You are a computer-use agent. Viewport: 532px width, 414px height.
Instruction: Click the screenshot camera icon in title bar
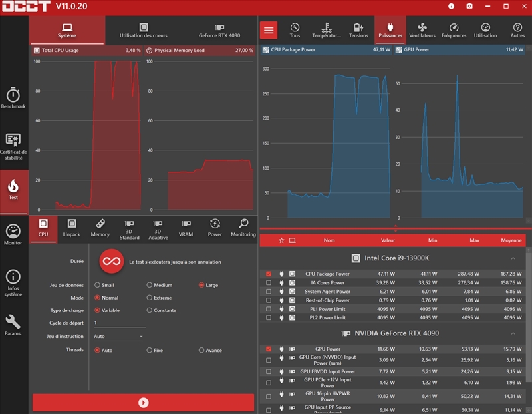point(469,6)
